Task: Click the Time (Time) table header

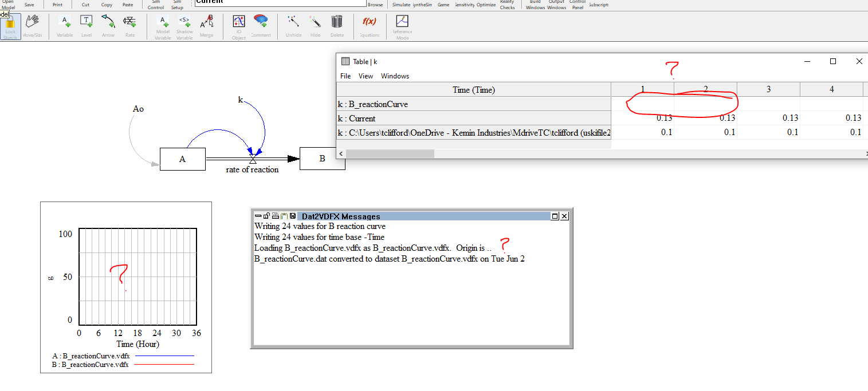Action: (x=473, y=90)
